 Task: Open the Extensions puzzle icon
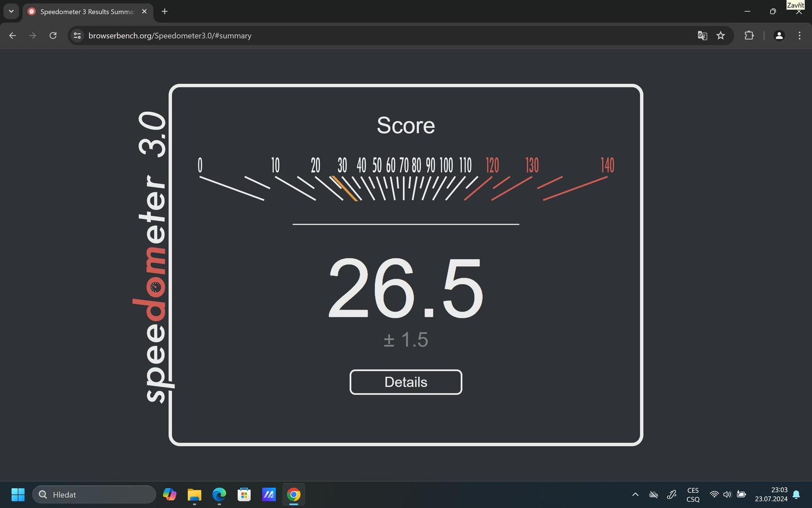click(749, 36)
